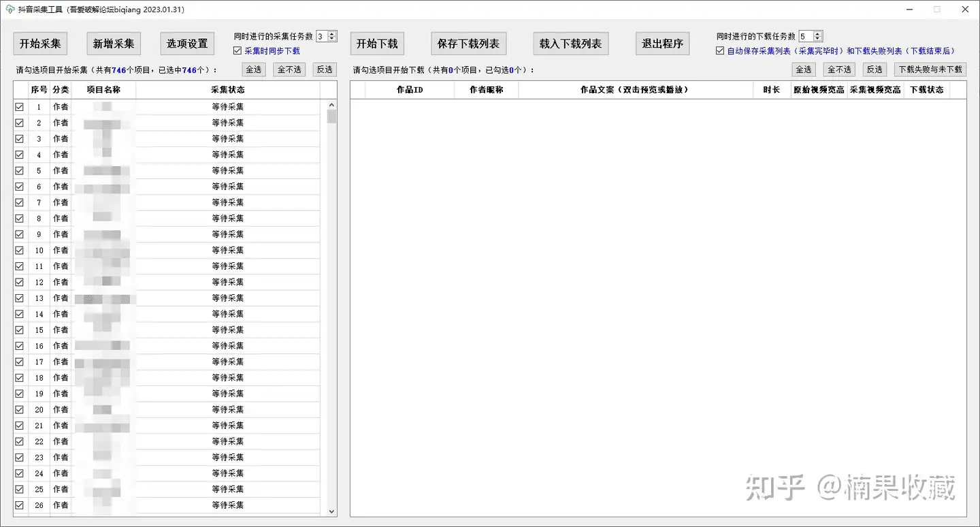The image size is (980, 527).
Task: Decrease the 采集任务数 spinner value
Action: 332,39
